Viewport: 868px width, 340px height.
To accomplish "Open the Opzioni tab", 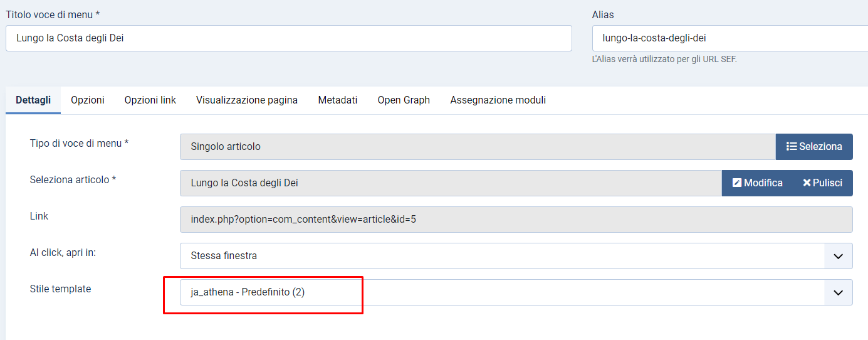I will click(x=88, y=100).
